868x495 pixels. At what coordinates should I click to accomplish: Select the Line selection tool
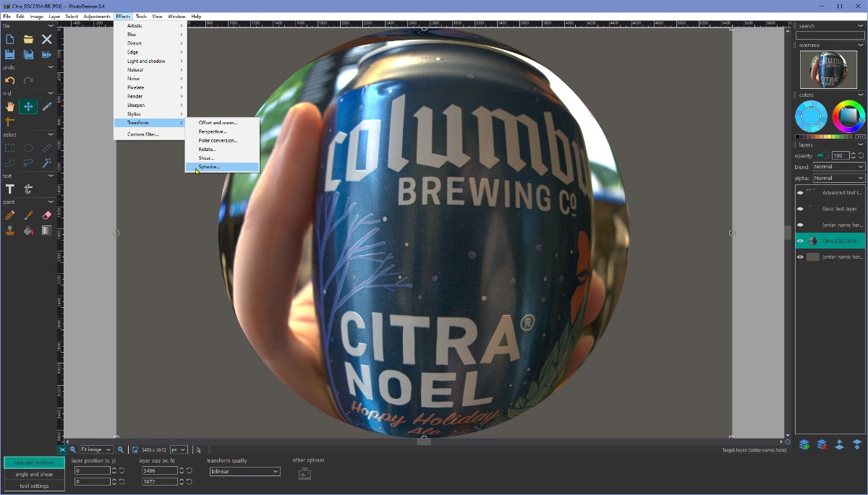[x=46, y=147]
